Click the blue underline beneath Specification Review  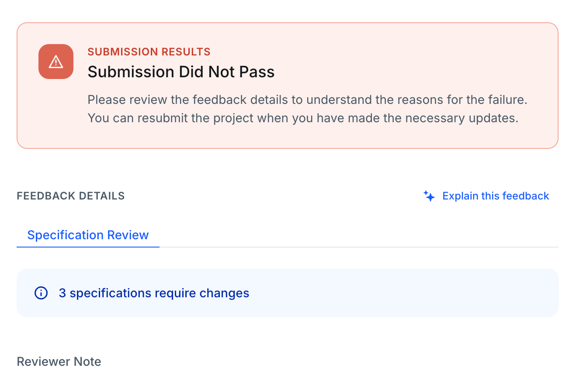click(88, 247)
